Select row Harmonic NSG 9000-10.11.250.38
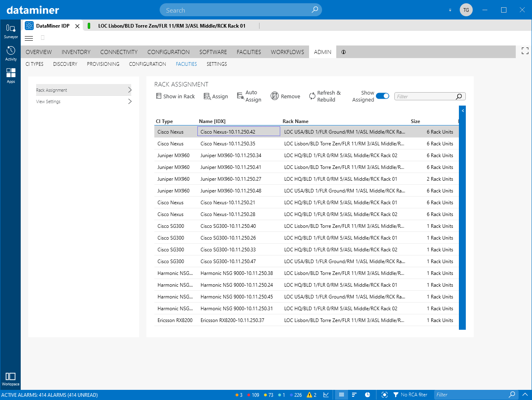 click(307, 273)
